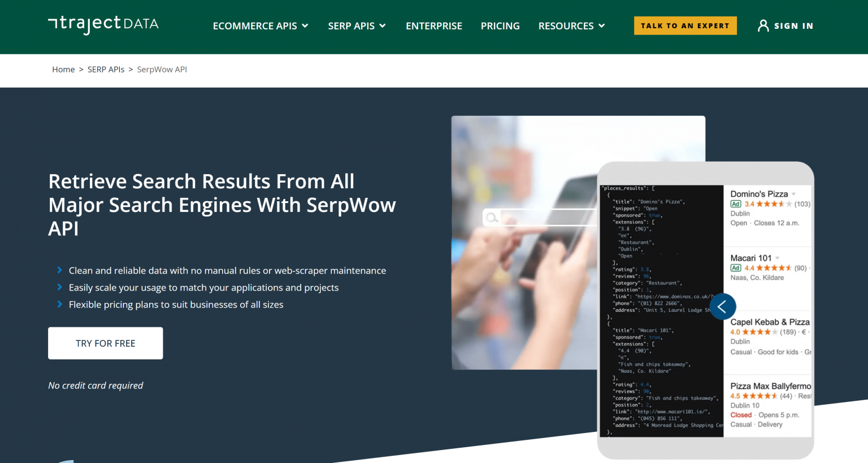Screen dimensions: 868x463
Task: Click the Traject Data logo
Action: [103, 24]
